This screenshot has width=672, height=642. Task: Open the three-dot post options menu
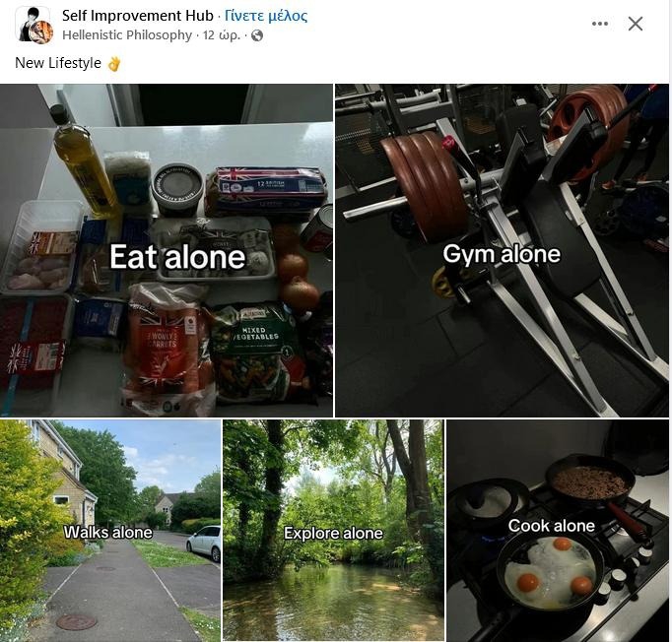point(599,24)
